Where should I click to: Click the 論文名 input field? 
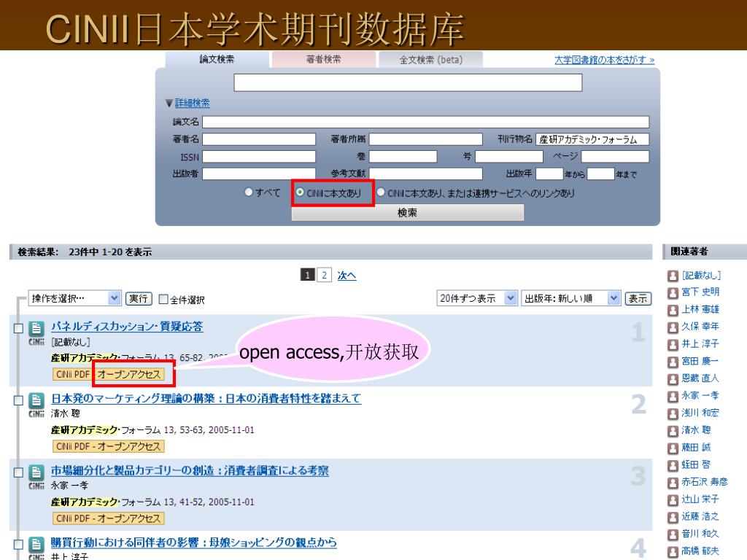(x=425, y=122)
